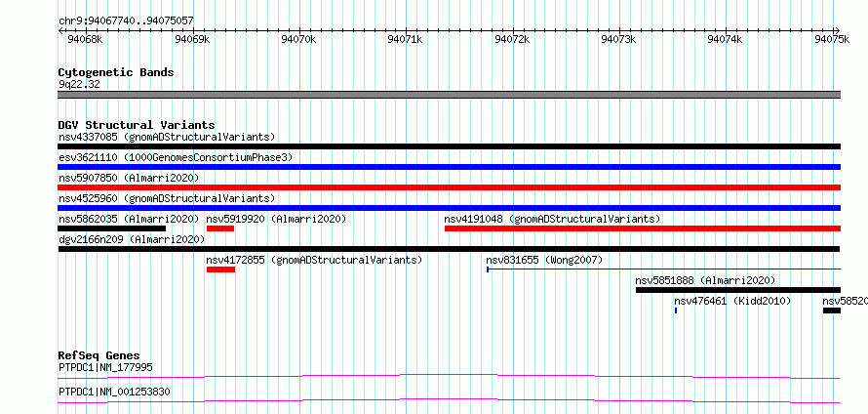Click the 94071k ruler tick label
Image resolution: width=868 pixels, height=414 pixels.
coord(405,39)
